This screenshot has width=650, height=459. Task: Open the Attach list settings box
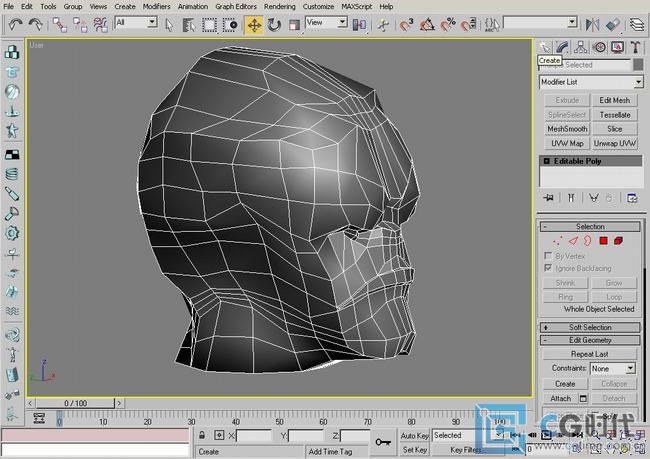click(x=583, y=398)
